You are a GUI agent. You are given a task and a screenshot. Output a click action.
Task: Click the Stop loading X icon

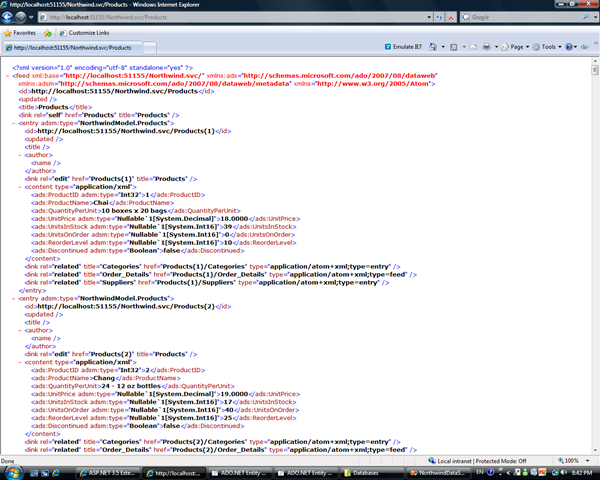451,17
